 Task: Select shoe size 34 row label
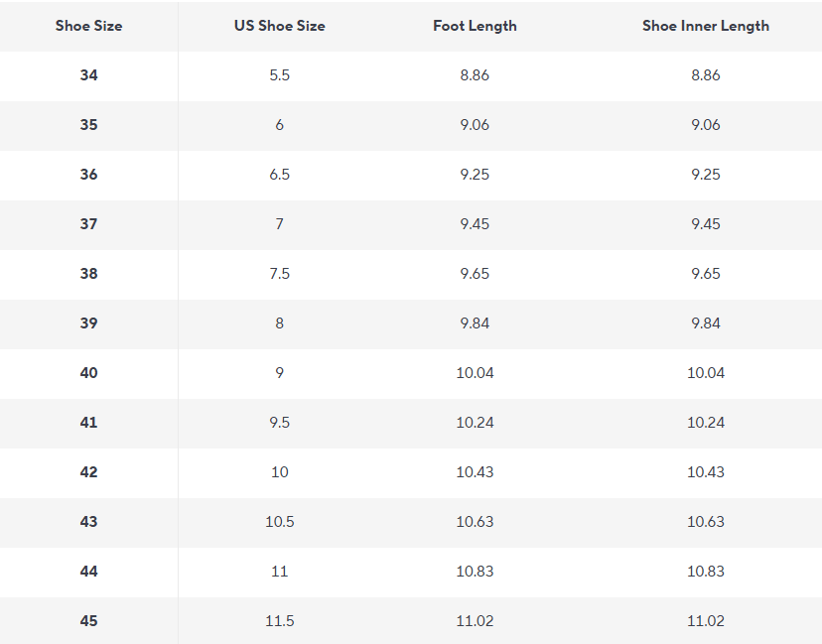88,75
